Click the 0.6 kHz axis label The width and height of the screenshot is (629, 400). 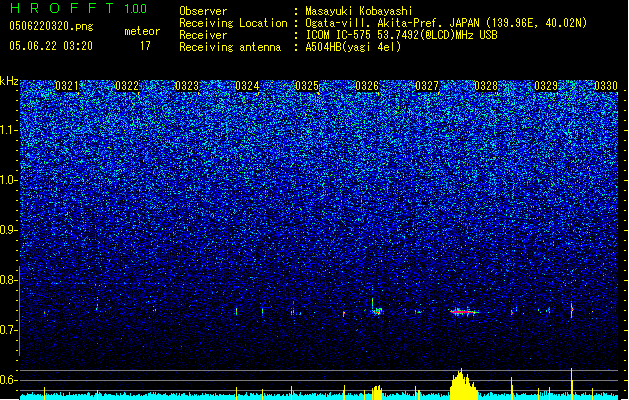pyautogui.click(x=8, y=380)
